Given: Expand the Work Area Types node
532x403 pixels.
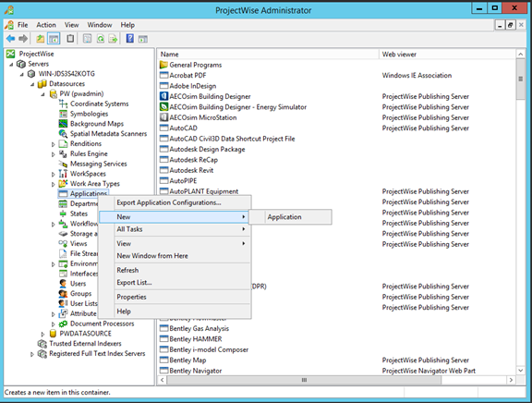Looking at the screenshot, I should [54, 184].
